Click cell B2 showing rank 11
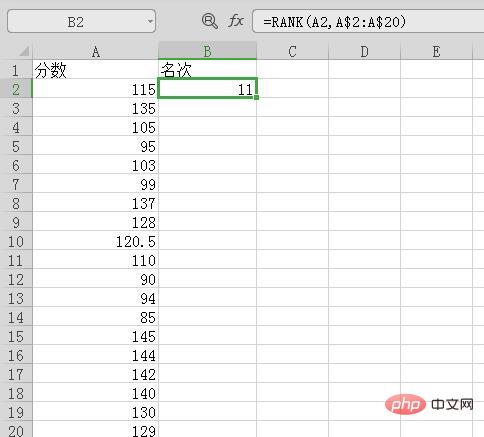The image size is (484, 437). pos(207,89)
